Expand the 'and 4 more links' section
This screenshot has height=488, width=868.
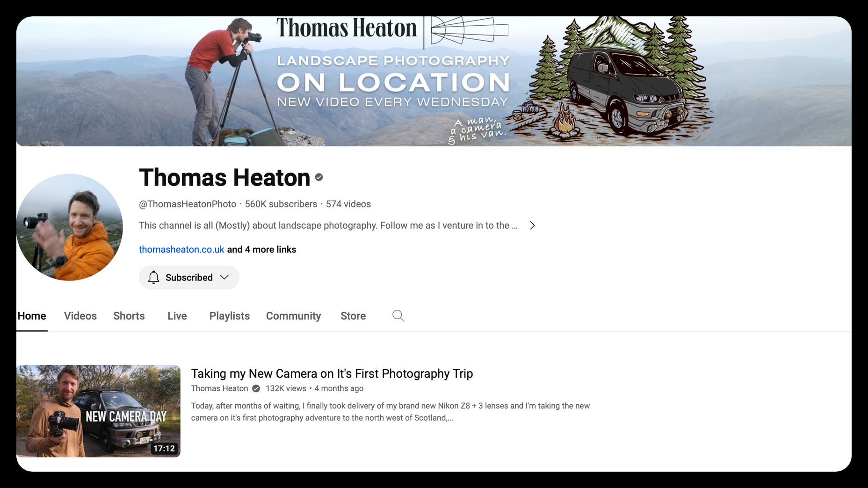point(261,249)
